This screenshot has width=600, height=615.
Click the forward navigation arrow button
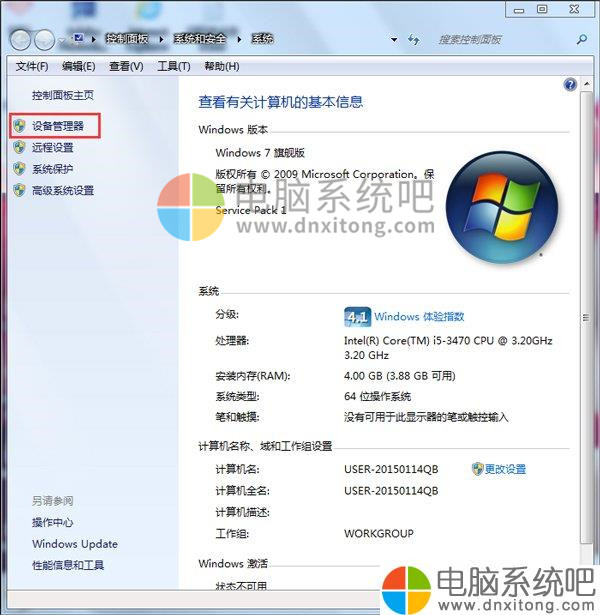coord(44,40)
